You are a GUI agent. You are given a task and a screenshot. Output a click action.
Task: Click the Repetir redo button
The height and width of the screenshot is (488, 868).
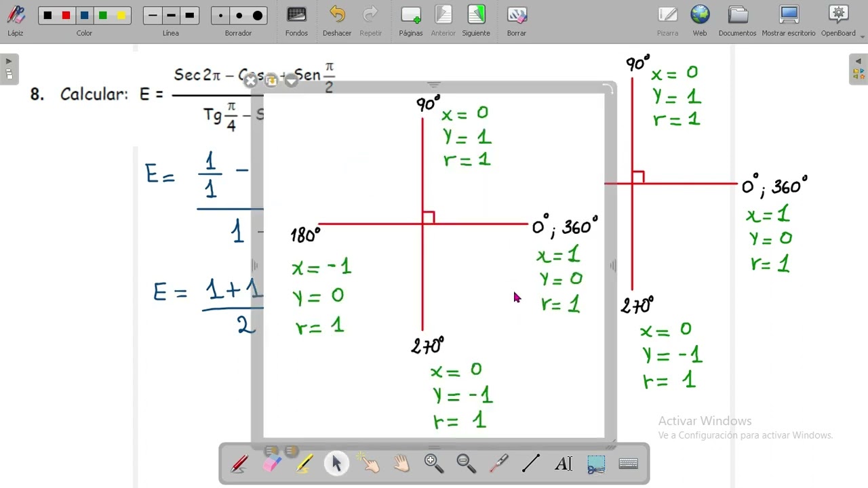point(370,21)
